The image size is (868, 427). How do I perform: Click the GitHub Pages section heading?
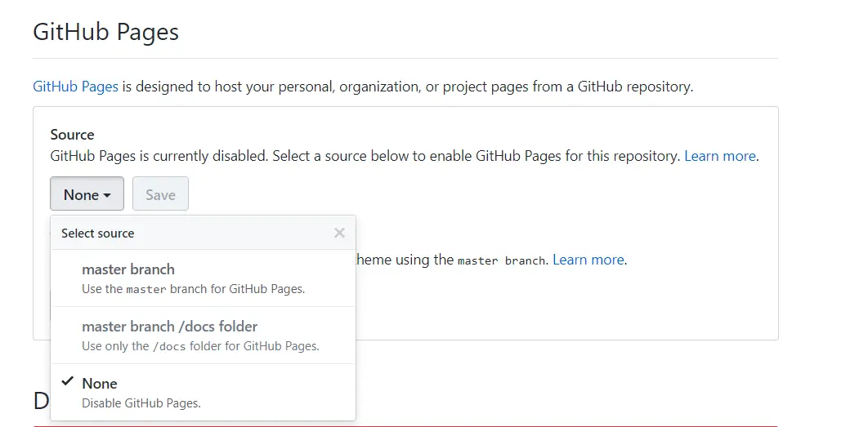[x=105, y=32]
